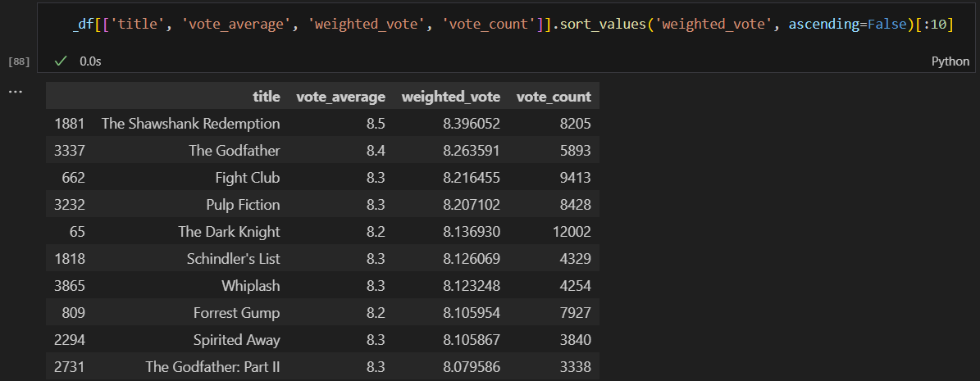Click the Python language label
This screenshot has width=980, height=381.
click(x=950, y=61)
